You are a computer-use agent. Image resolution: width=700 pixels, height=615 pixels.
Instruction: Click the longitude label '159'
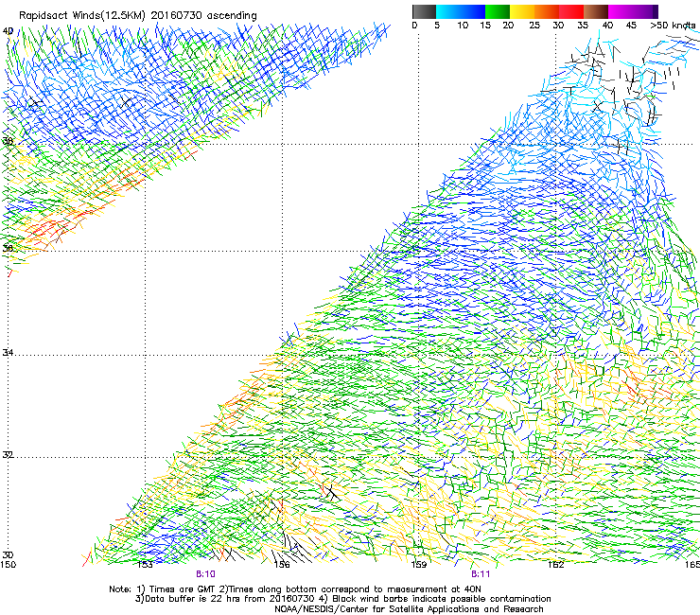418,565
